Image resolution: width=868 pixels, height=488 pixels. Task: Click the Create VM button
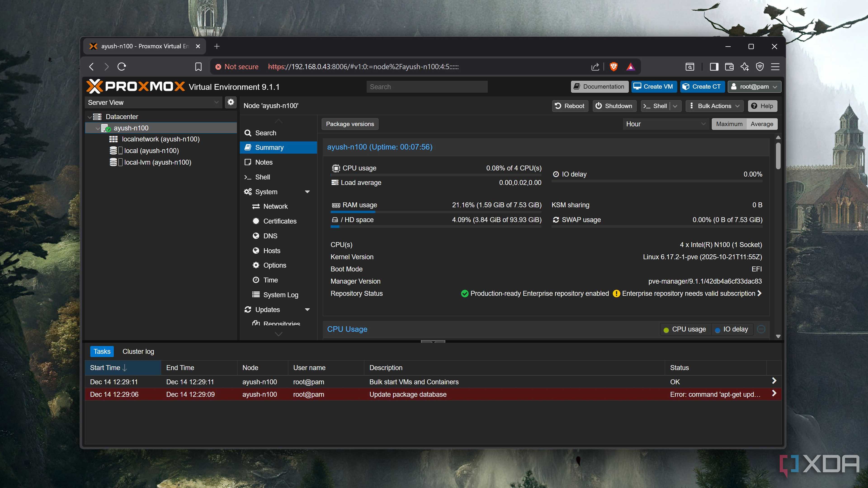pyautogui.click(x=654, y=87)
